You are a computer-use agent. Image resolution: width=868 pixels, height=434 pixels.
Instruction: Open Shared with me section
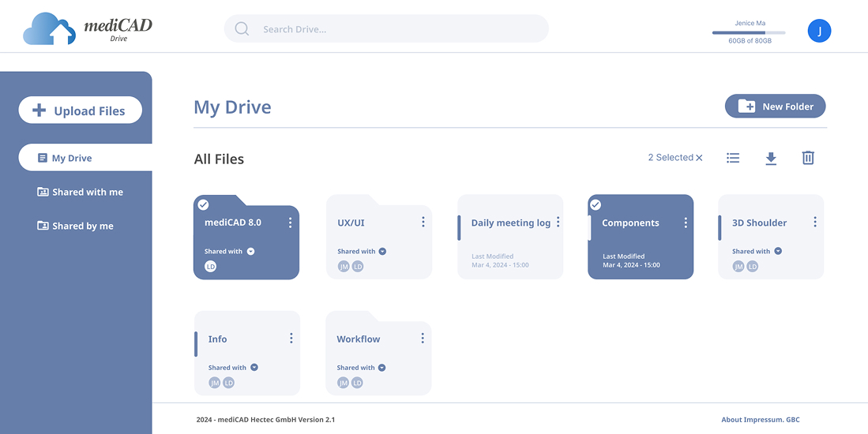81,192
